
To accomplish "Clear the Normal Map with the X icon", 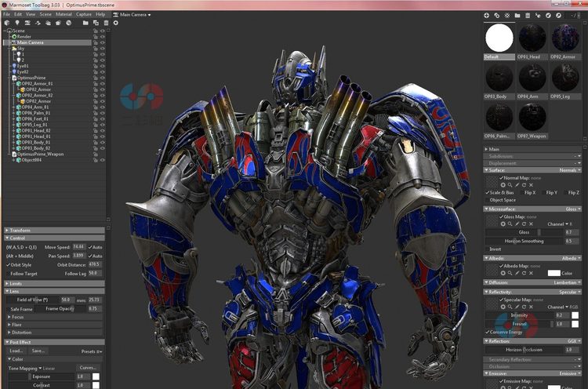I will (531, 185).
